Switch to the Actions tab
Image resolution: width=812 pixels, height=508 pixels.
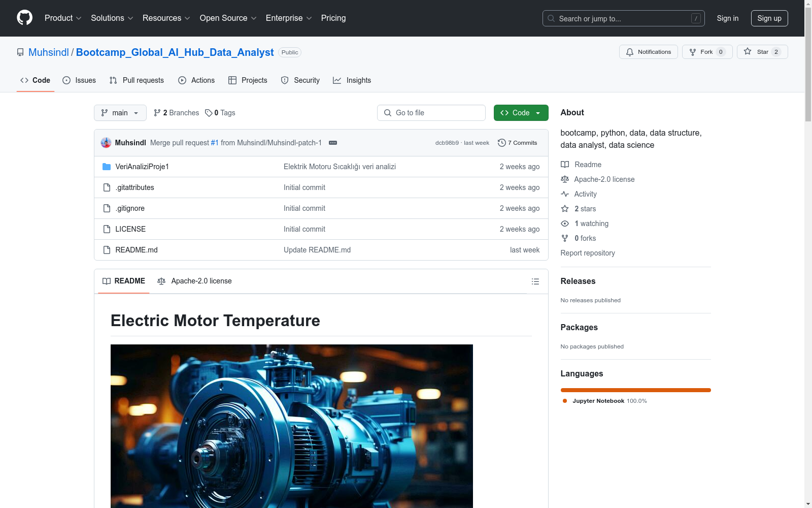196,80
